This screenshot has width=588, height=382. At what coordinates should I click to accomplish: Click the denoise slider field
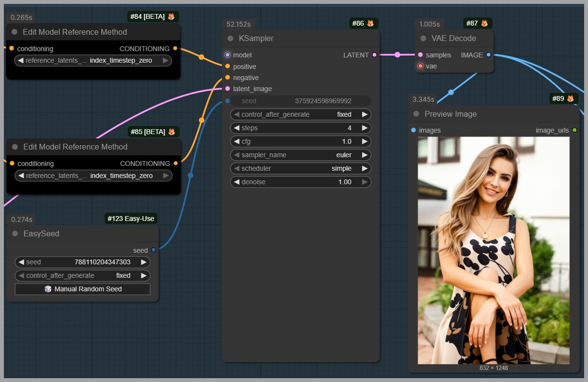pyautogui.click(x=301, y=182)
